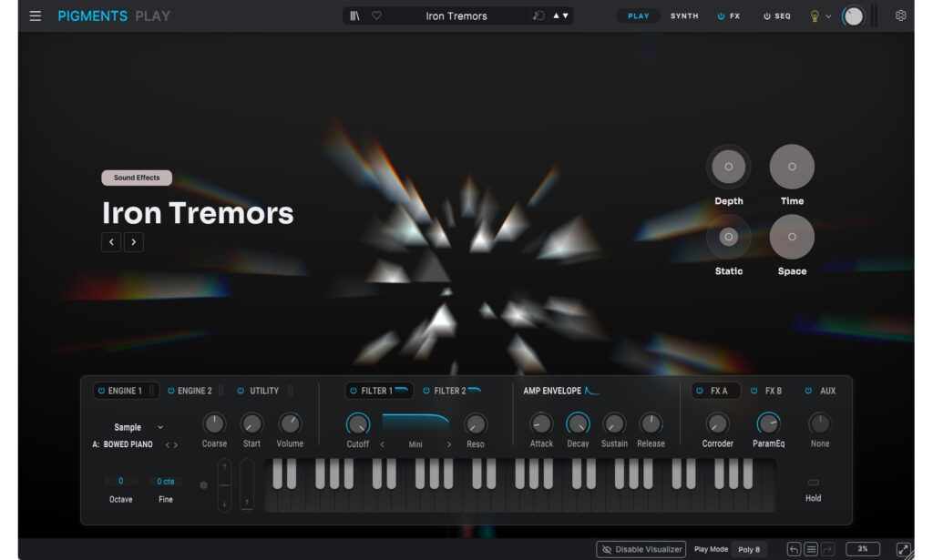Go to next preset chevron under title
The height and width of the screenshot is (560, 933).
point(134,242)
